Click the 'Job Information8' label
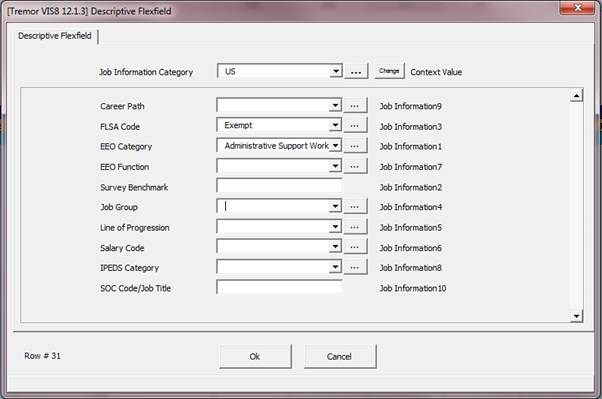The height and width of the screenshot is (399, 602). pyautogui.click(x=410, y=268)
